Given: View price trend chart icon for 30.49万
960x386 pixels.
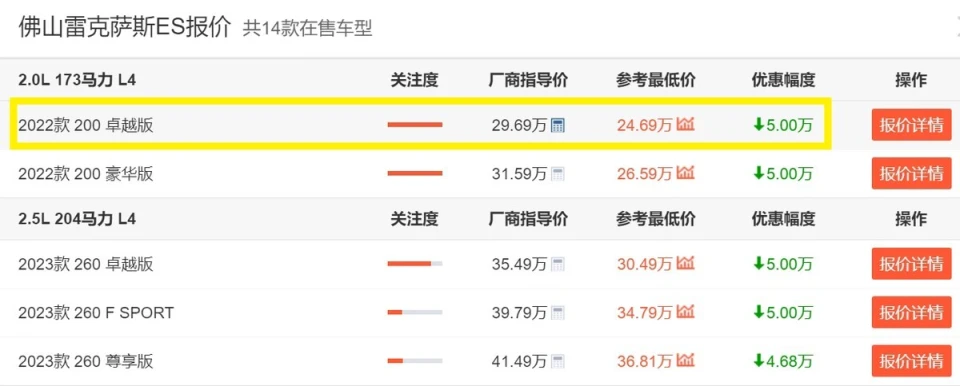Looking at the screenshot, I should click(686, 263).
